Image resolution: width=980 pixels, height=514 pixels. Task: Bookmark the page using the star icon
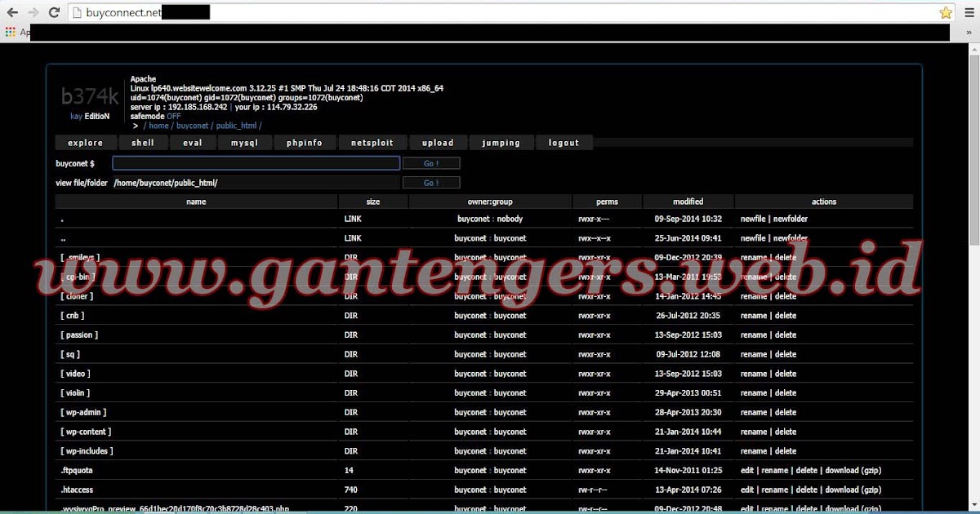[945, 11]
